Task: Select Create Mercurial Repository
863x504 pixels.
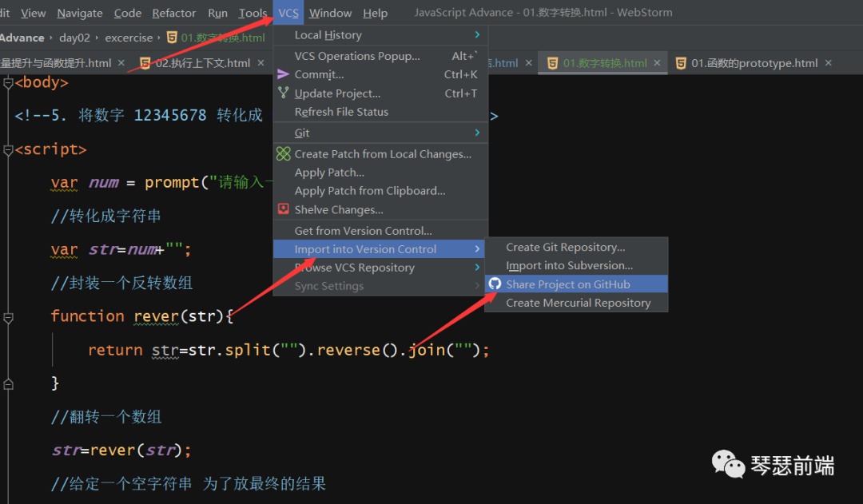Action: tap(576, 303)
